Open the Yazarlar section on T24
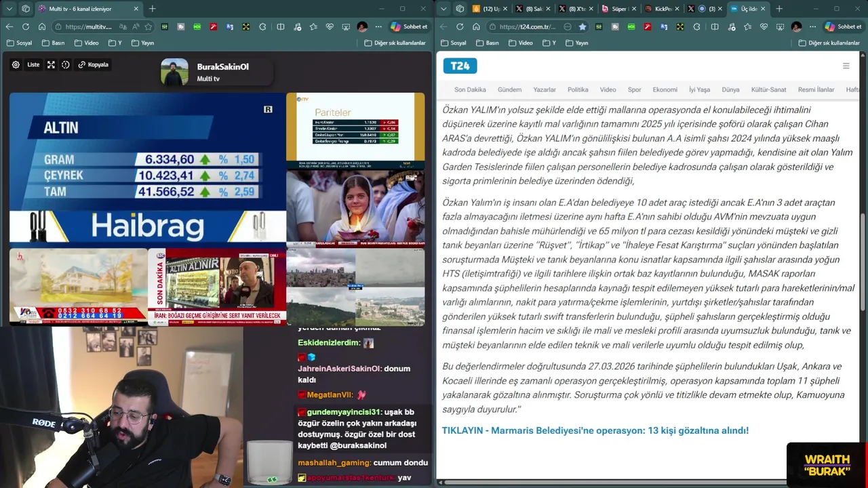The width and height of the screenshot is (868, 488). click(545, 89)
